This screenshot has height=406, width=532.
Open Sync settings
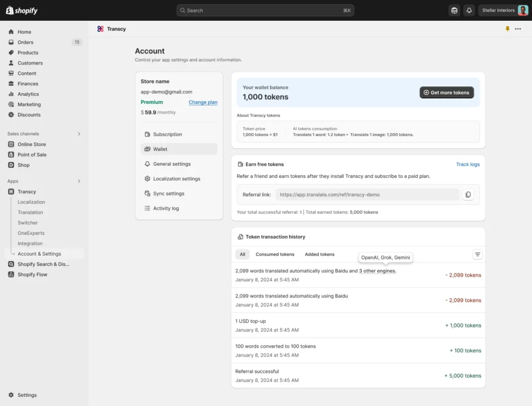tap(179, 193)
